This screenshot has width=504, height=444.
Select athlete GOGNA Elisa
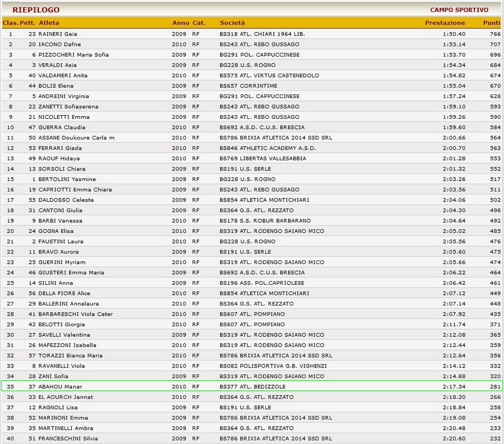(56, 231)
